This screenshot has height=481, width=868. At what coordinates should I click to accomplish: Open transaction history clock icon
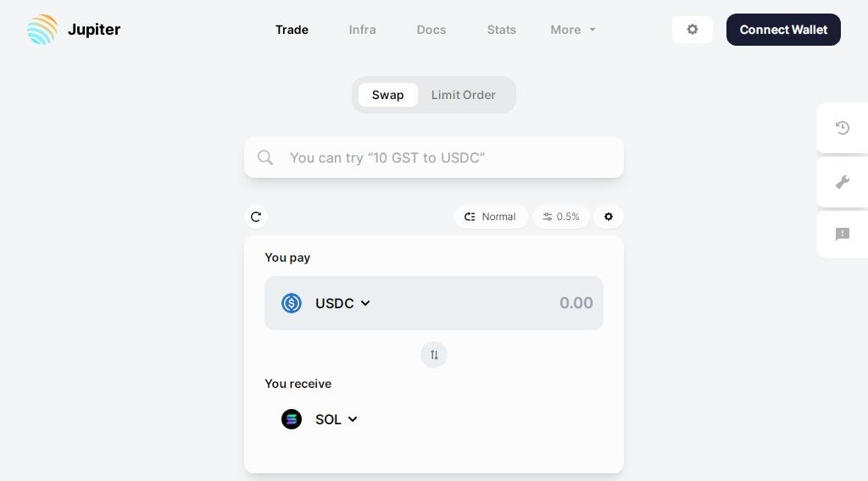[x=843, y=128]
